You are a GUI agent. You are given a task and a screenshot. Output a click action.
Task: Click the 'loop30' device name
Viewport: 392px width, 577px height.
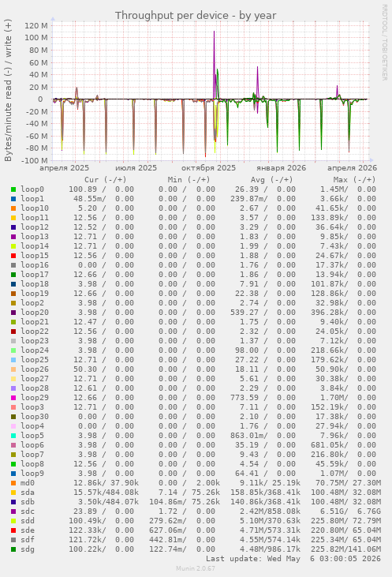coord(35,417)
